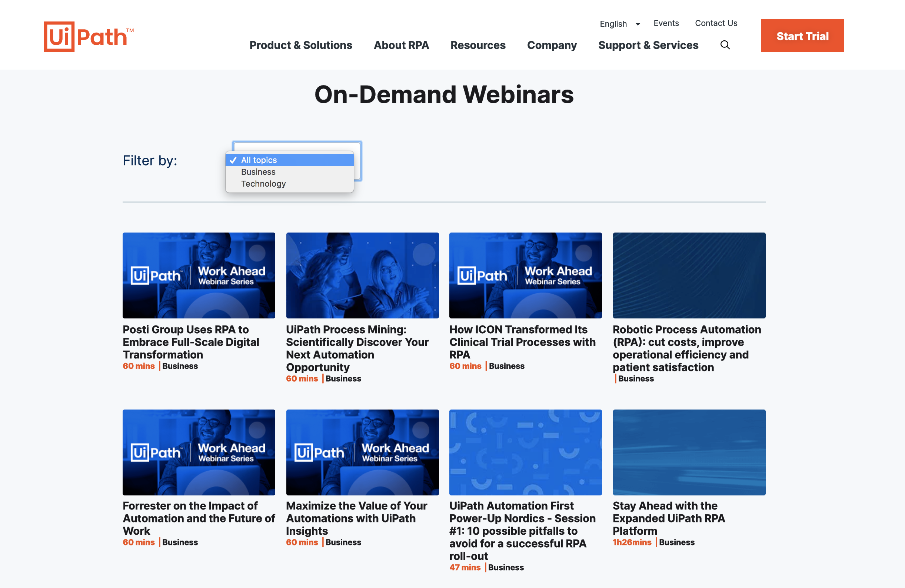Open Product & Solutions menu

pyautogui.click(x=301, y=45)
